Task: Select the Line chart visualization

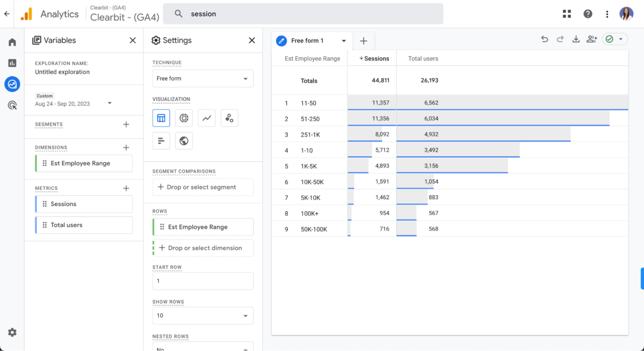Action: click(x=207, y=118)
